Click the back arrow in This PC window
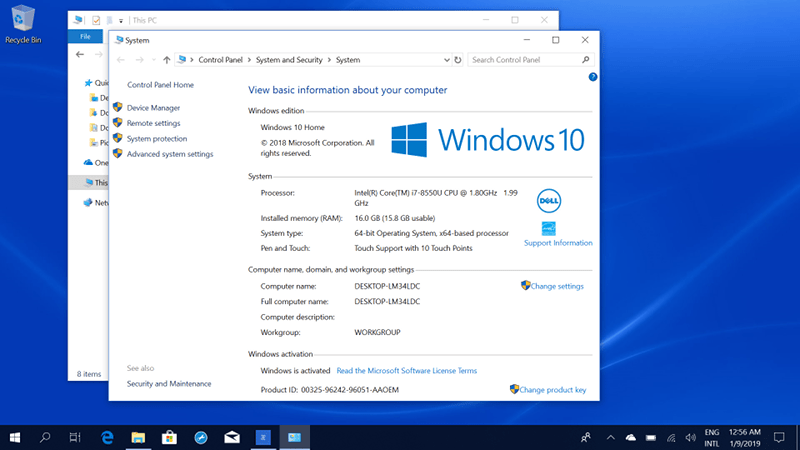Viewport: 800px width, 450px height. pyautogui.click(x=80, y=54)
